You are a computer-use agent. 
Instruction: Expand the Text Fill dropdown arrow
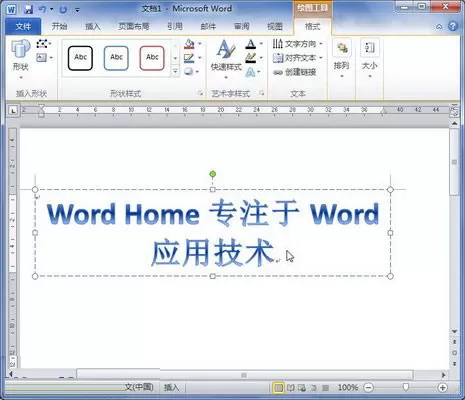pyautogui.click(x=261, y=44)
